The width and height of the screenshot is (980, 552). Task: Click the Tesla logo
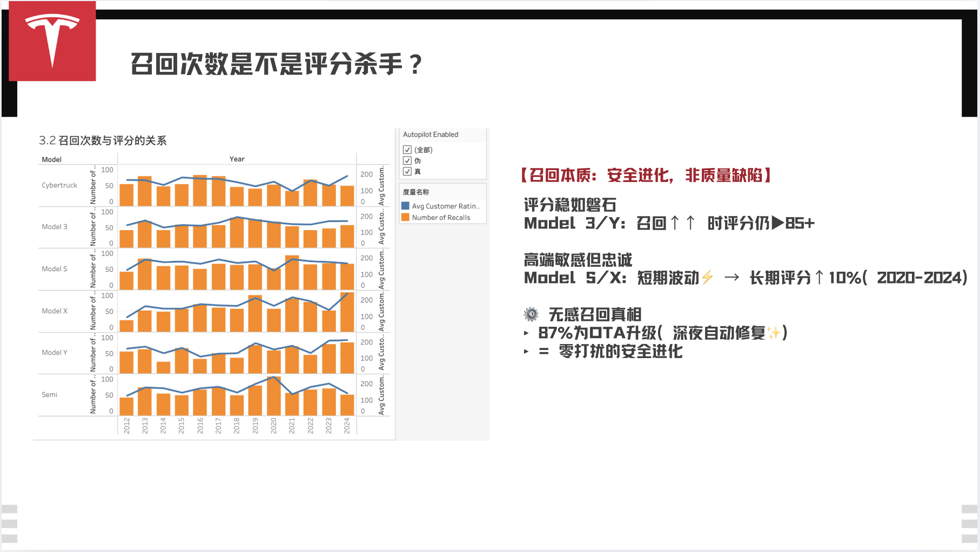click(x=52, y=41)
